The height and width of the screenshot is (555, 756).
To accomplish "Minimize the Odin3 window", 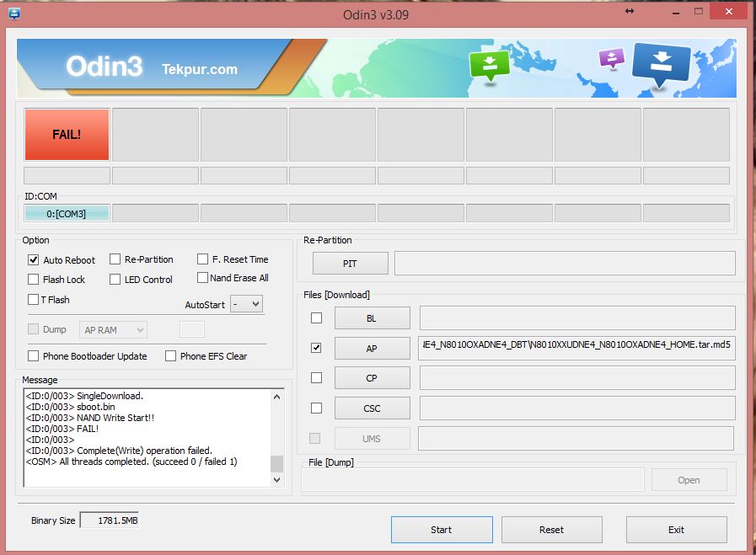I will point(676,13).
